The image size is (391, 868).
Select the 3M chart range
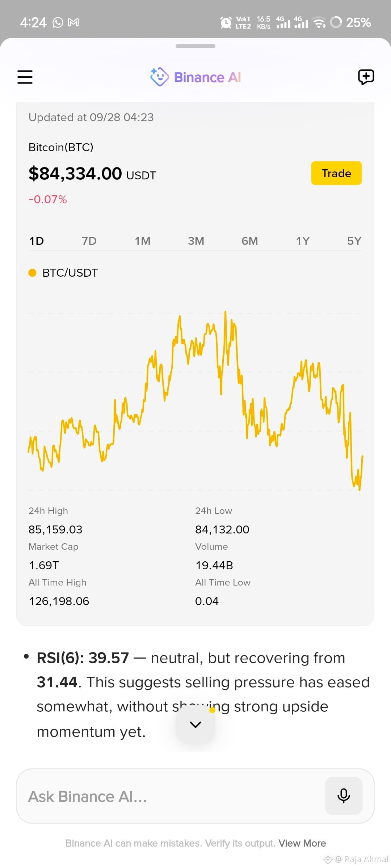coord(196,241)
